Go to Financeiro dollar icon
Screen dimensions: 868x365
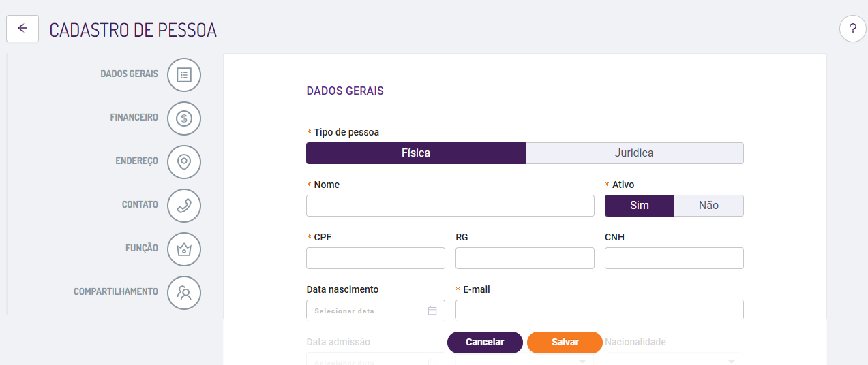pos(184,118)
